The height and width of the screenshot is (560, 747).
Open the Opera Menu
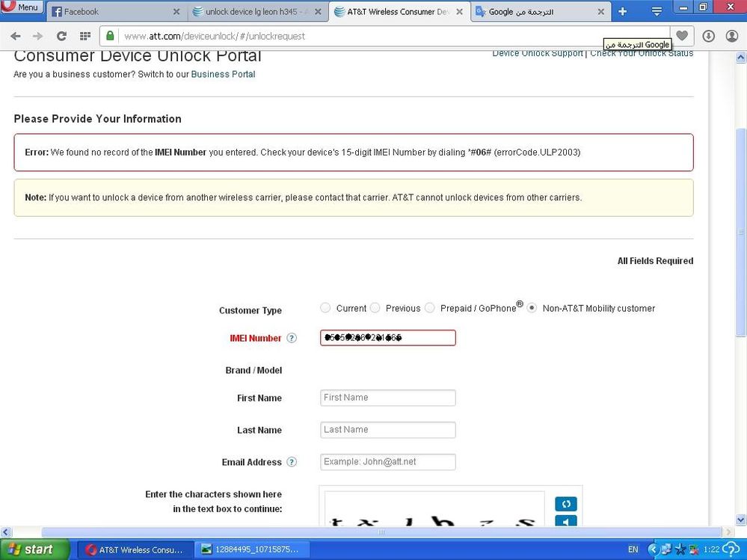(x=21, y=7)
